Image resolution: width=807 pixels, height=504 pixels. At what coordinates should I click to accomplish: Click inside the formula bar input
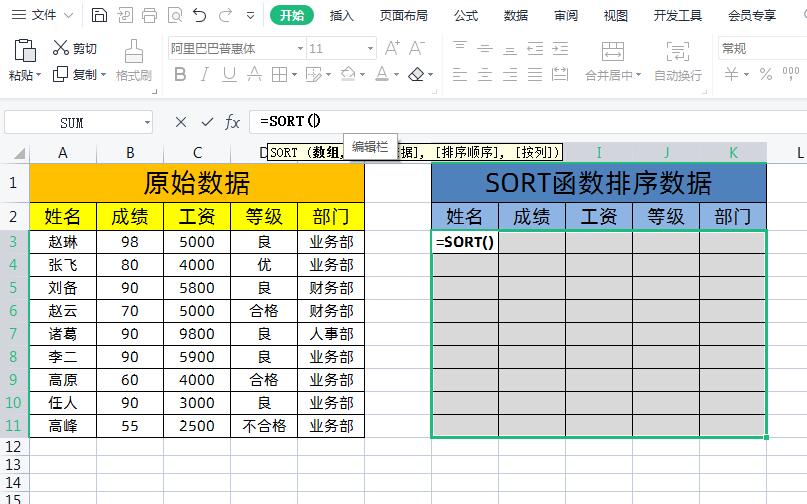pos(528,121)
